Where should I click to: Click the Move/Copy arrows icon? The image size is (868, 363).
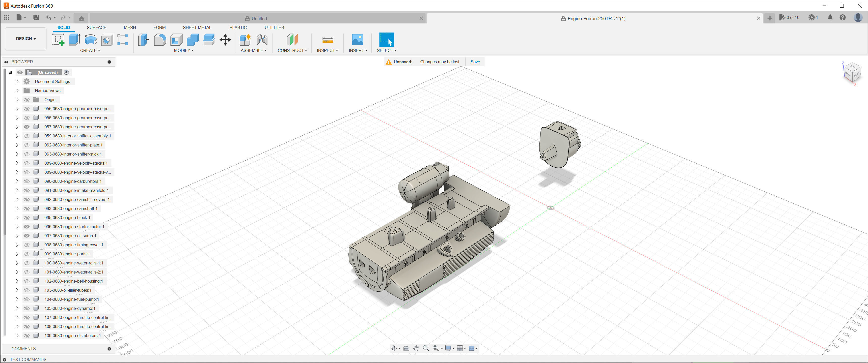[x=225, y=40]
